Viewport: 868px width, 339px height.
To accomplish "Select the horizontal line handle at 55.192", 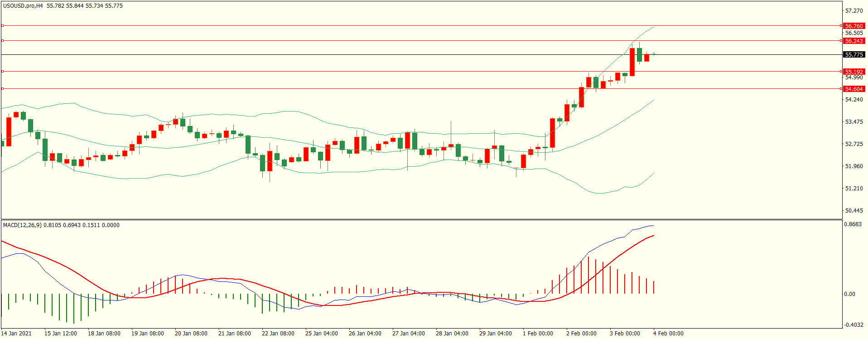I will 3,72.
